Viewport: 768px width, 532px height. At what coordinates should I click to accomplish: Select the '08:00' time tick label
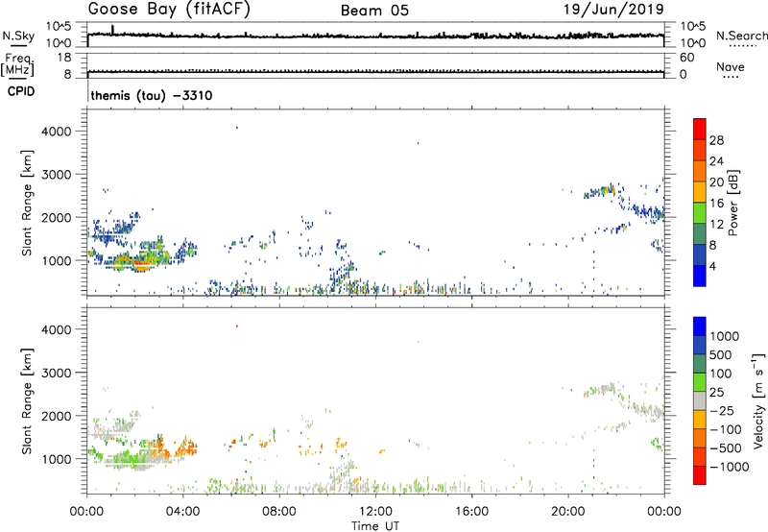coord(279,512)
